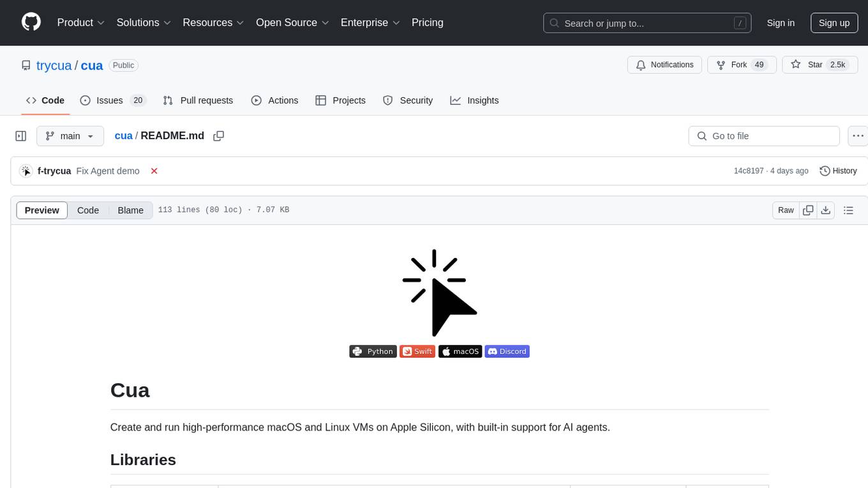Expand the Enterprise menu
This screenshot has width=868, height=488.
(x=370, y=22)
